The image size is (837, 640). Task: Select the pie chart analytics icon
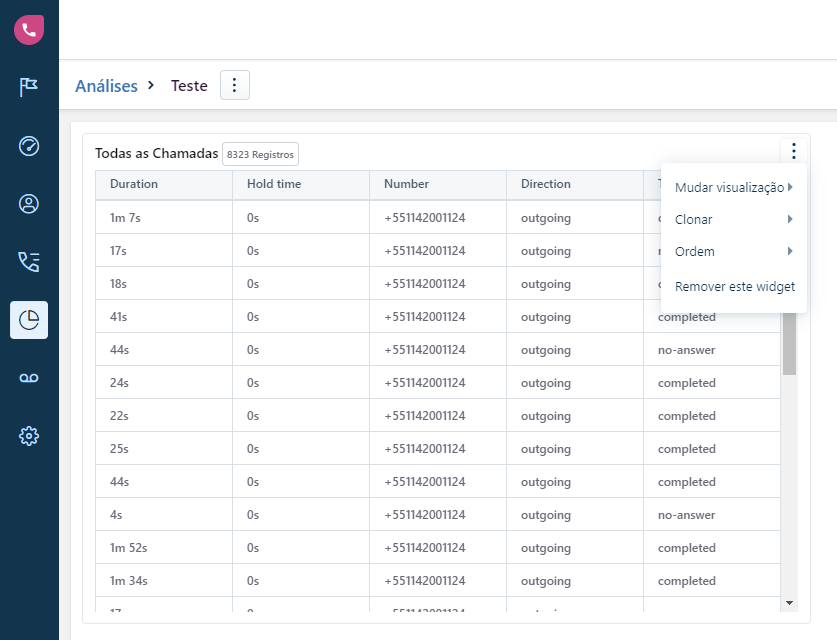tap(29, 320)
